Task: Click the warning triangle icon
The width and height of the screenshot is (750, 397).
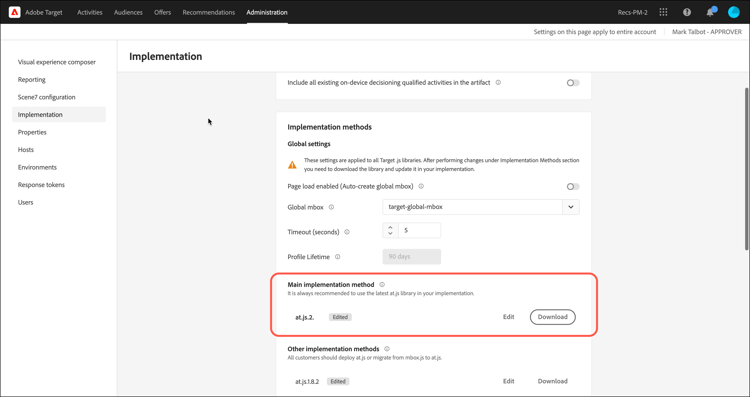Action: [x=292, y=165]
